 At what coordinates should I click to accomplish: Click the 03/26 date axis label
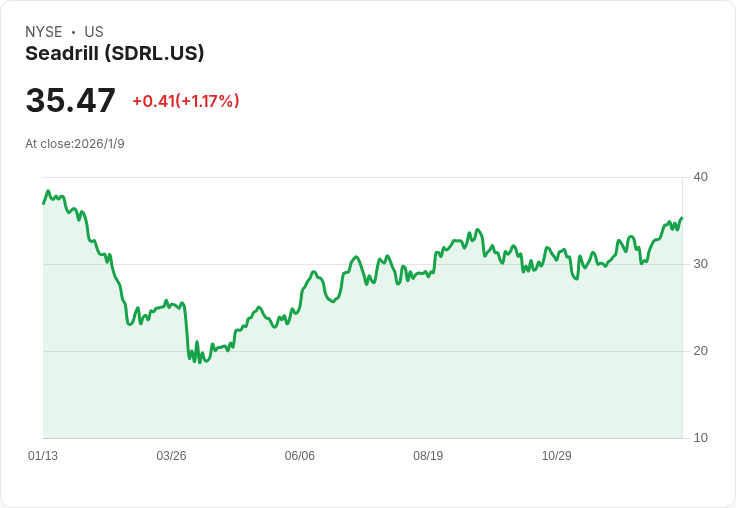pos(171,456)
